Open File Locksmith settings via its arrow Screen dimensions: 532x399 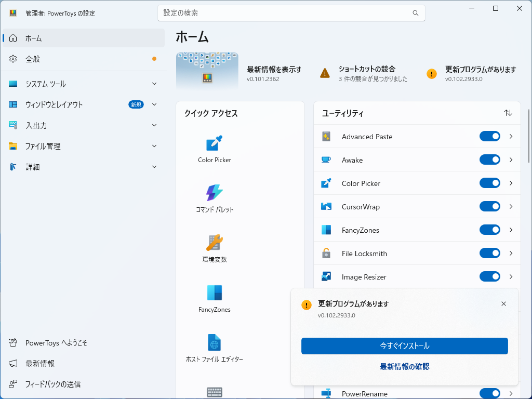[x=511, y=254]
